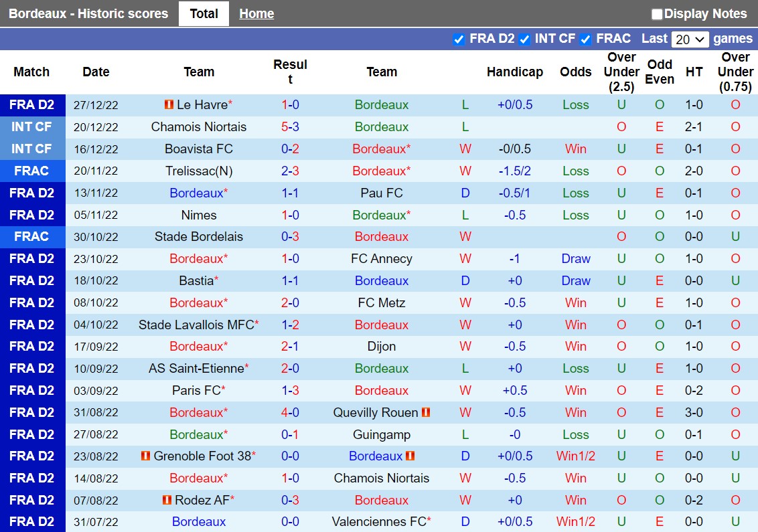
Task: Click the Handicap column header
Action: pyautogui.click(x=515, y=72)
